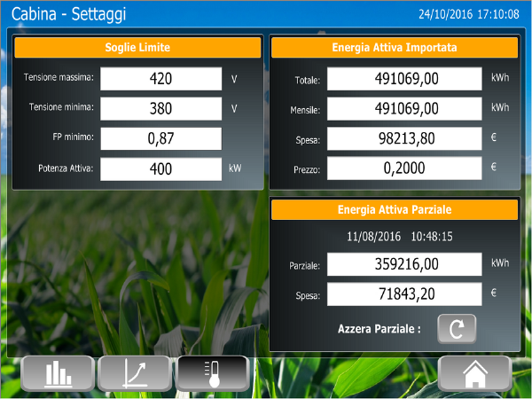532x399 pixels.
Task: Click the Totale label
Action: point(308,81)
